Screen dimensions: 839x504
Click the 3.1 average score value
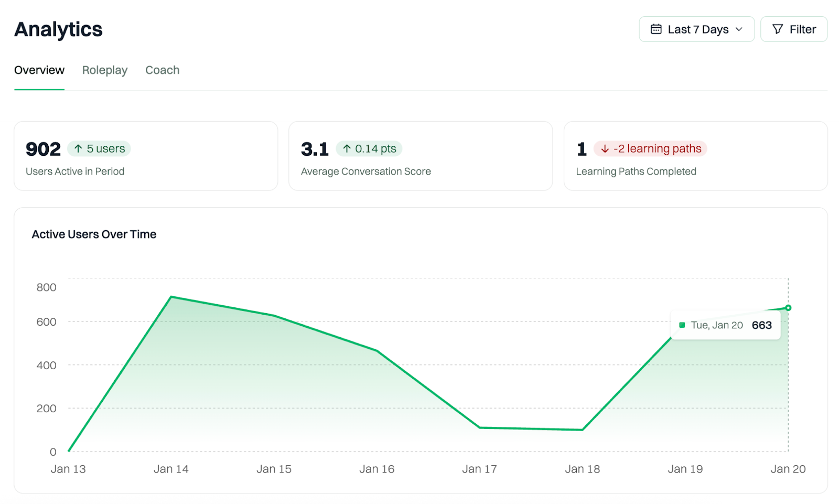[x=315, y=149]
